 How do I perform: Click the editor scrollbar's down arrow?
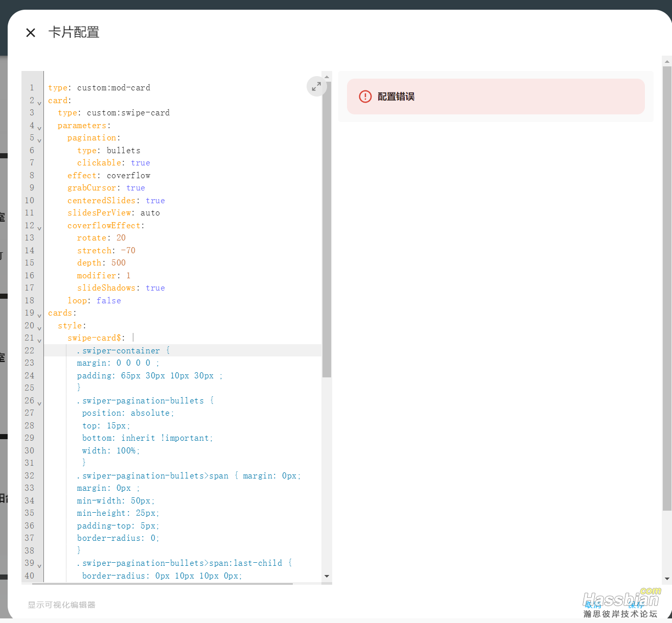click(x=327, y=576)
